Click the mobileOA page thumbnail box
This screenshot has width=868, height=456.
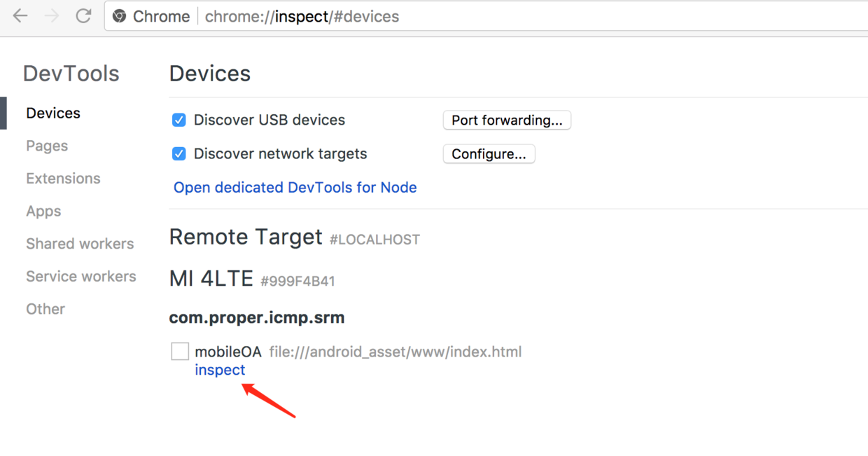tap(180, 351)
